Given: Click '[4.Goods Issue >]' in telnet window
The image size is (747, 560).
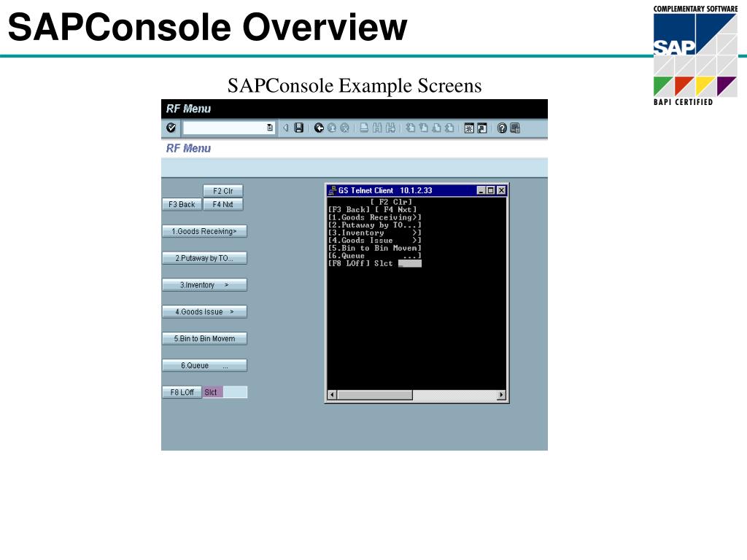Looking at the screenshot, I should (374, 241).
